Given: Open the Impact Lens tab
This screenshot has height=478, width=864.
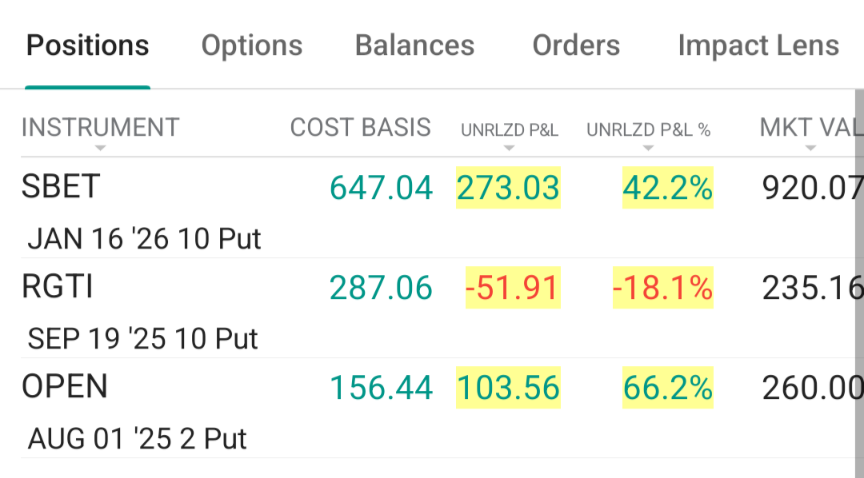Looking at the screenshot, I should pos(758,46).
